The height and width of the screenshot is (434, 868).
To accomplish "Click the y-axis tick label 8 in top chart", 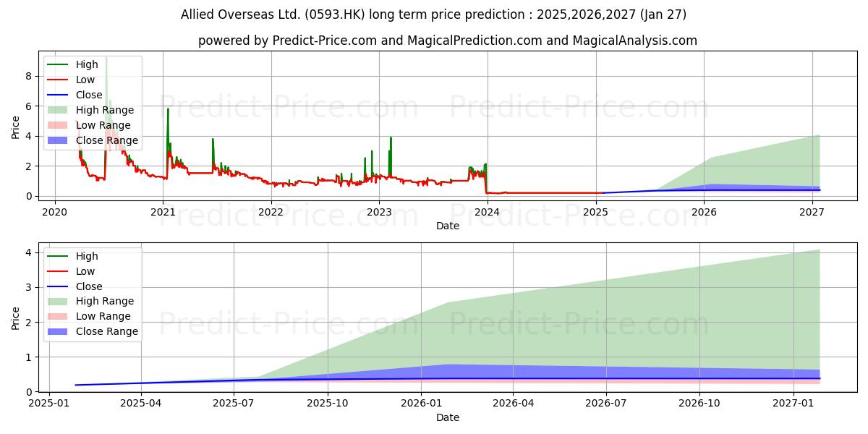I will 30,76.
